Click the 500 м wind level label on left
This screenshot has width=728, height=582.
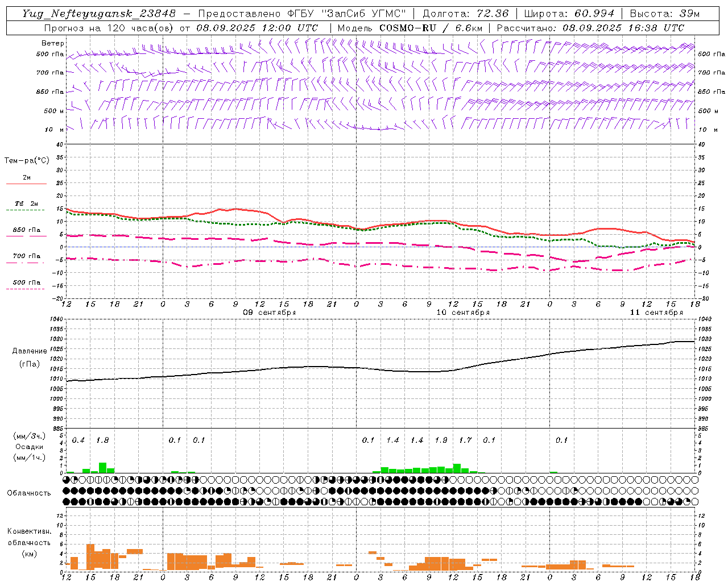point(53,111)
